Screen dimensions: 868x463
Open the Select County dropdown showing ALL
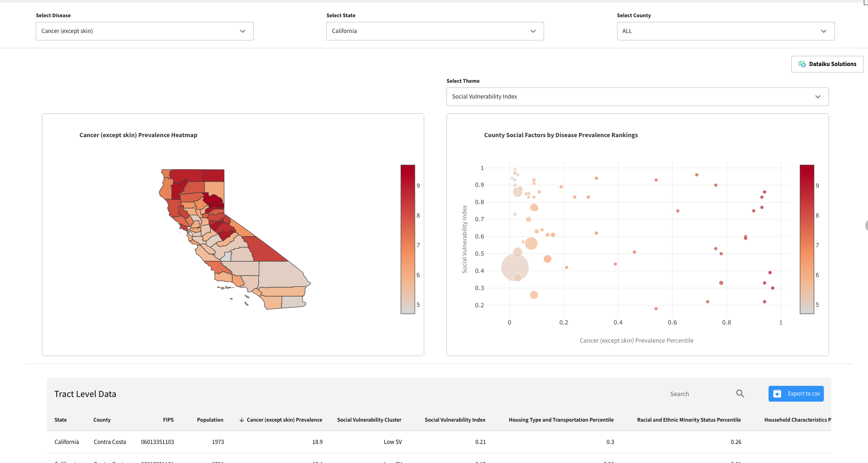tap(725, 31)
